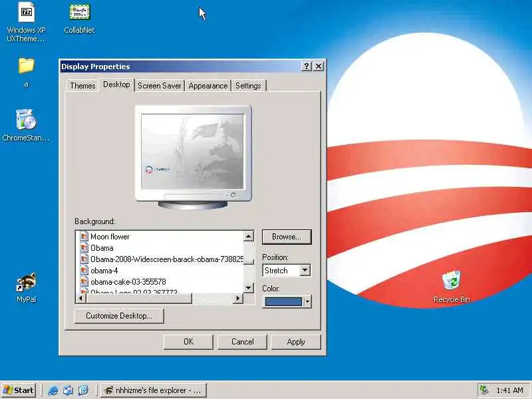Click background list scroll left arrow

80,298
